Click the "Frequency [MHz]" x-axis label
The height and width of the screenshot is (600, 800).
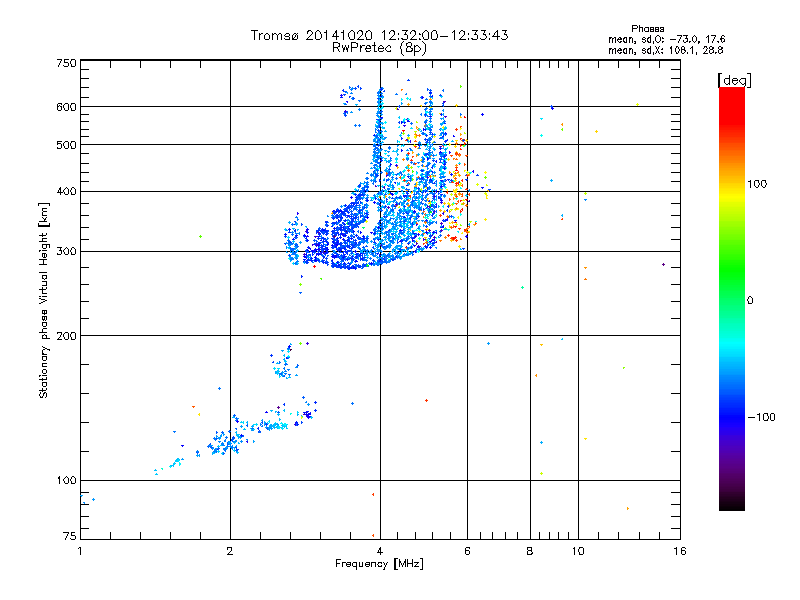379,564
